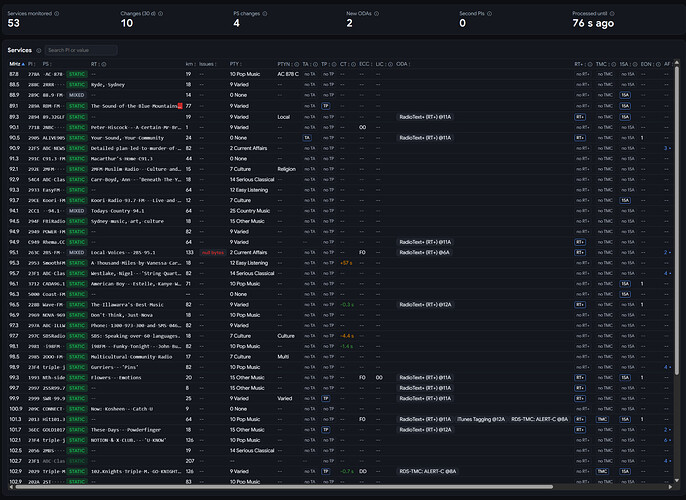Click the MIXED badge on 88.9 row
The image size is (686, 500).
point(77,95)
